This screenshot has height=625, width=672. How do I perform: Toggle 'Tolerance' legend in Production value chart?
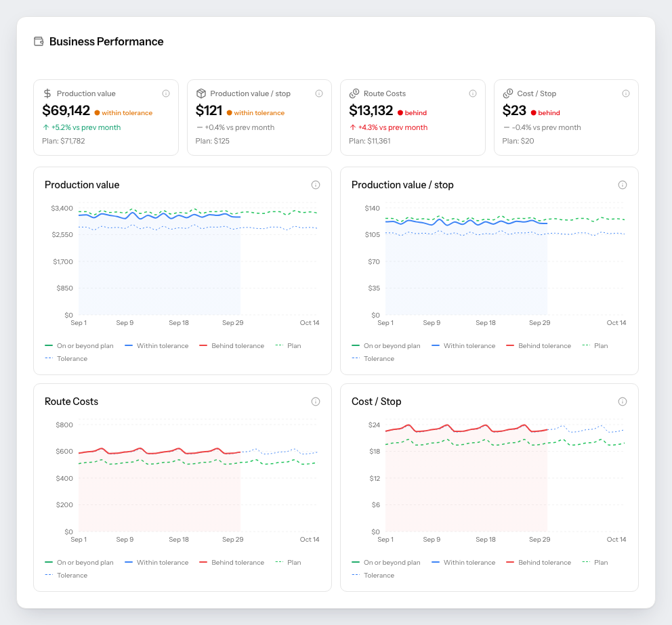(66, 359)
